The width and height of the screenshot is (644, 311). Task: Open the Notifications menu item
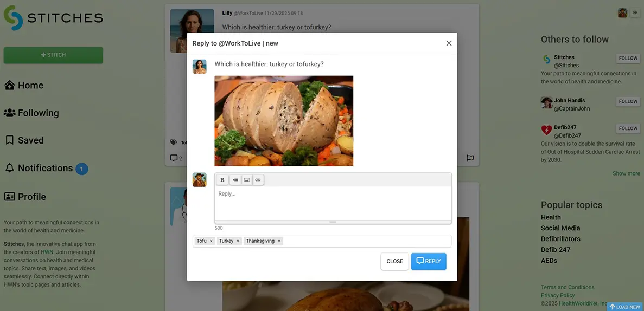pos(45,169)
